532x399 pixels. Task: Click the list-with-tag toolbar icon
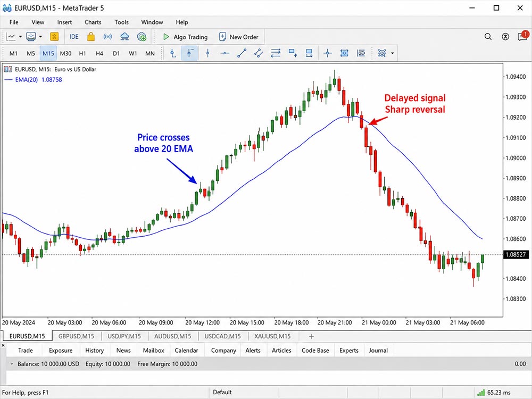[x=361, y=53]
